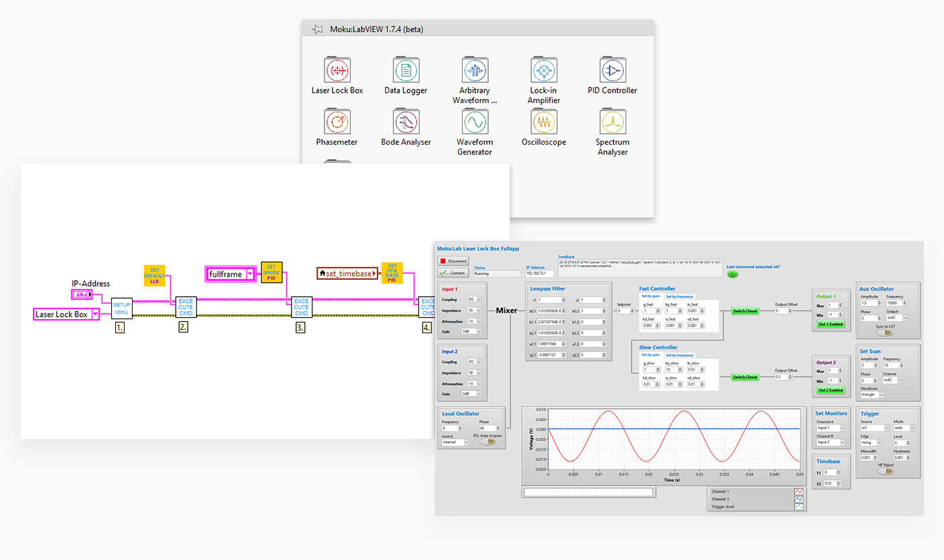Click the Channel 1 color legend line
Image resolution: width=944 pixels, height=560 pixels.
tap(797, 491)
